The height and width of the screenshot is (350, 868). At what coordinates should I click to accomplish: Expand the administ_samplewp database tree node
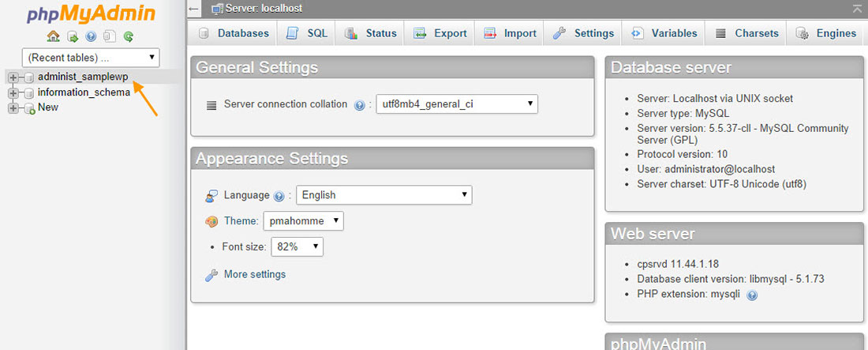pyautogui.click(x=13, y=77)
